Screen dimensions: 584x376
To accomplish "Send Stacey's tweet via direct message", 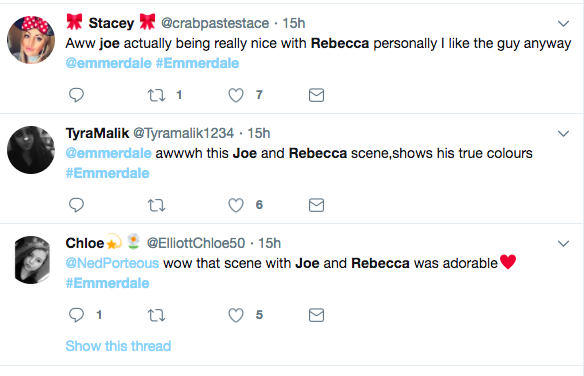I will 316,95.
